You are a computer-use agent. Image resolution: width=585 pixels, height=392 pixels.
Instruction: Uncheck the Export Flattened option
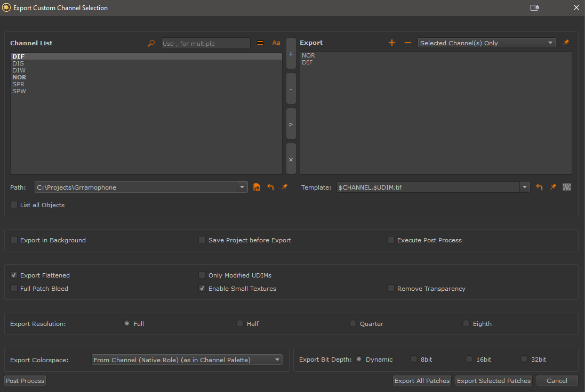coord(14,275)
